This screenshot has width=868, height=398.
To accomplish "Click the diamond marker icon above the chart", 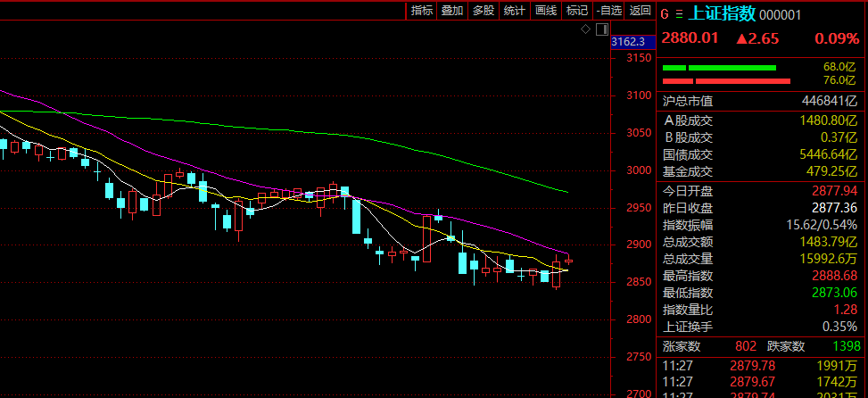I will click(x=585, y=29).
